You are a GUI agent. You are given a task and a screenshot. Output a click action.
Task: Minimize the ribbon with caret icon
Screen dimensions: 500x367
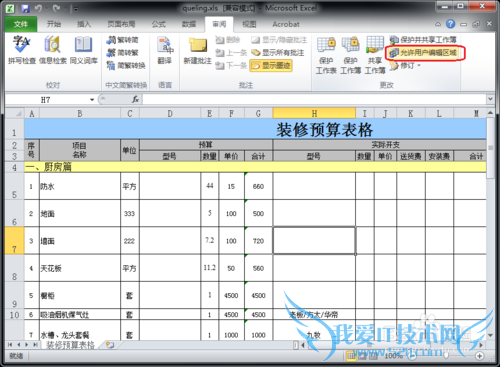tap(438, 24)
